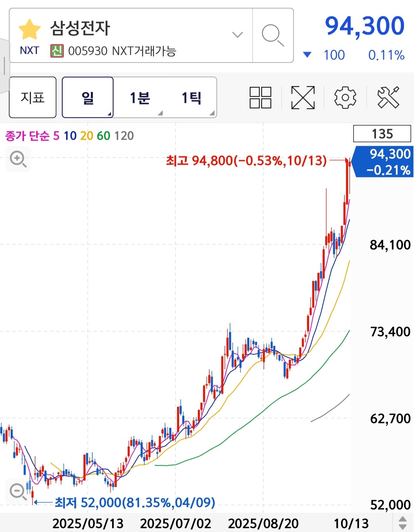Image resolution: width=414 pixels, height=532 pixels.
Task: Click the 종가 단순 moving average label
Action: [x=27, y=136]
